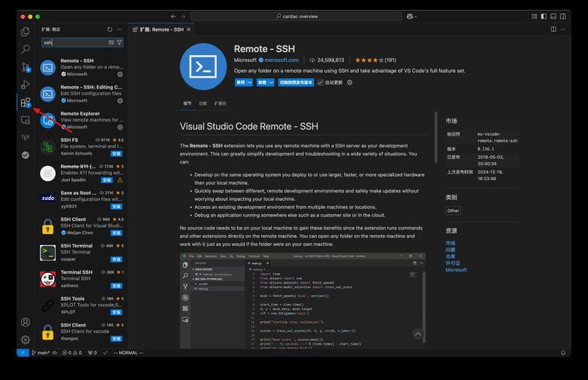588x380 pixels.
Task: Click the Other category tag
Action: click(453, 211)
